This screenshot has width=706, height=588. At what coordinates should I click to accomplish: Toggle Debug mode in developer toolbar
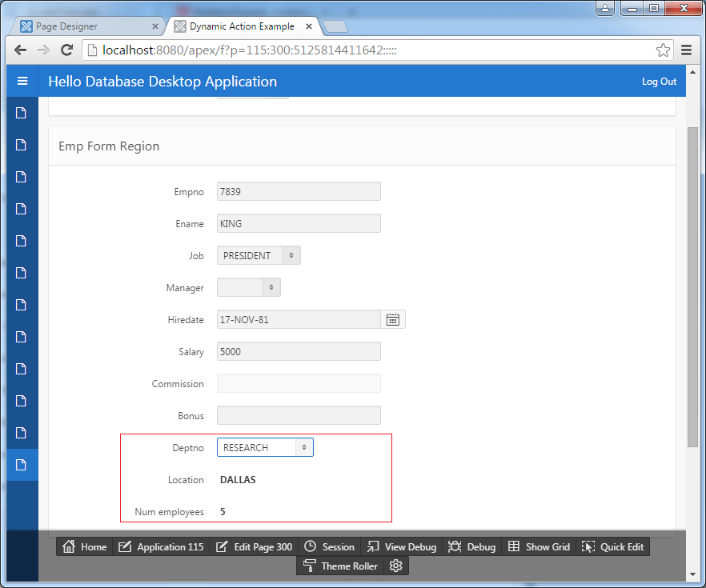[472, 546]
